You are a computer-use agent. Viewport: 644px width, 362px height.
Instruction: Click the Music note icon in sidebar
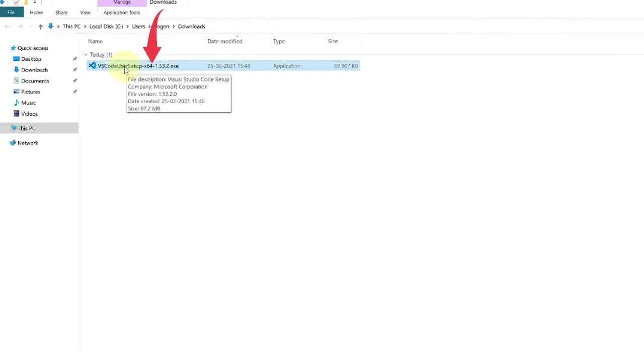[x=17, y=103]
